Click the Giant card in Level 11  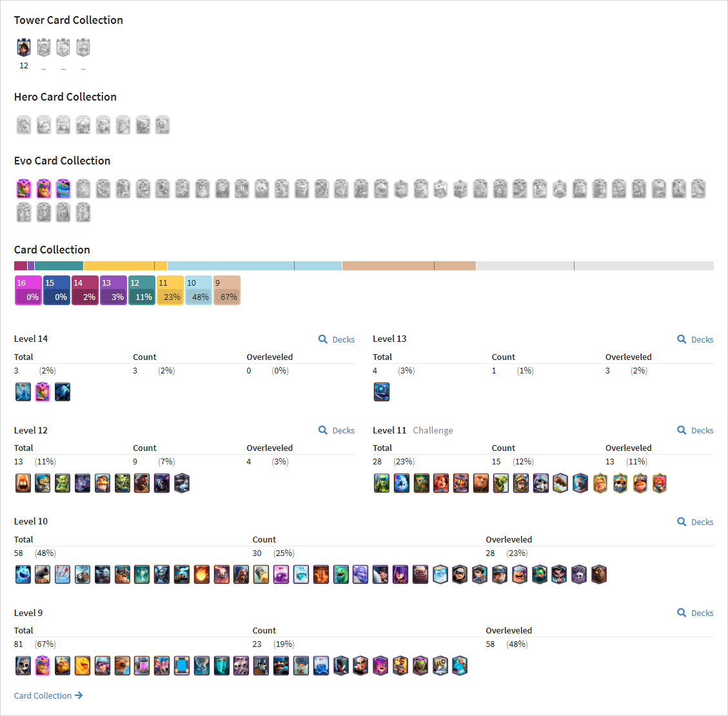tap(481, 483)
